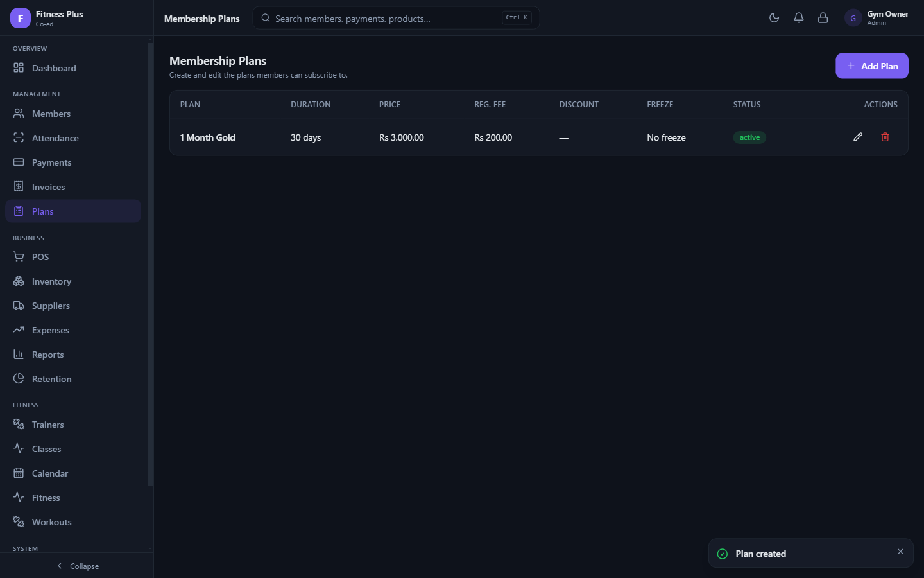Click the search magnifier icon
Viewport: 924px width, 578px height.
265,18
